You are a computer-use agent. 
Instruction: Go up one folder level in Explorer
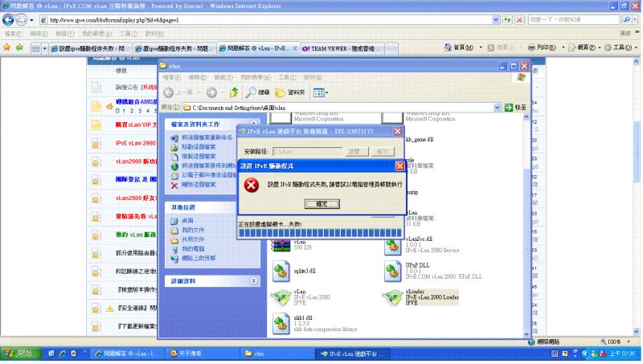click(x=234, y=92)
